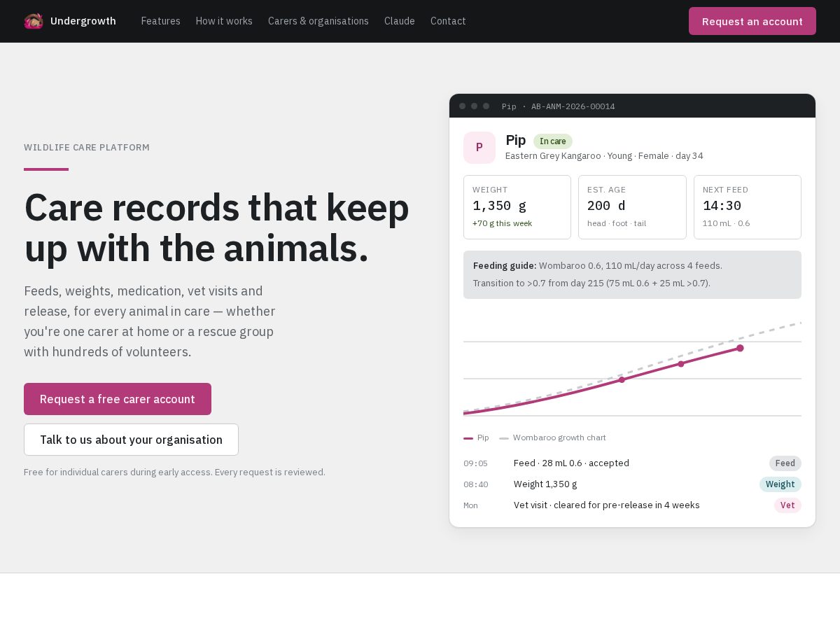Click the 09:05 timestamp

click(x=475, y=463)
